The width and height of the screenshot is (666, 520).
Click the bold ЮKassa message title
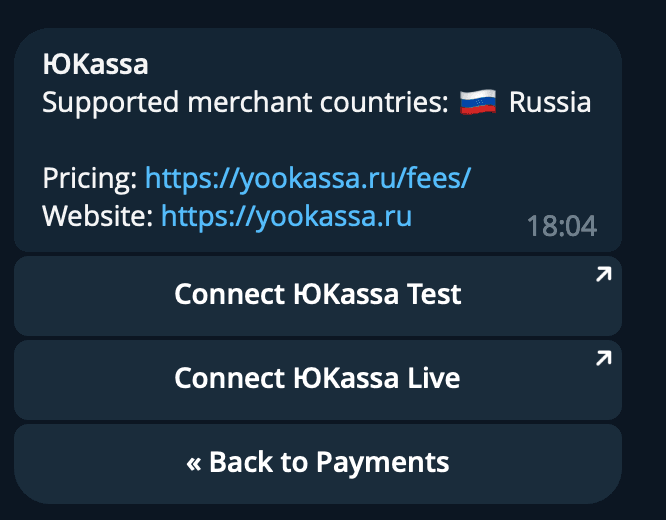(x=95, y=65)
